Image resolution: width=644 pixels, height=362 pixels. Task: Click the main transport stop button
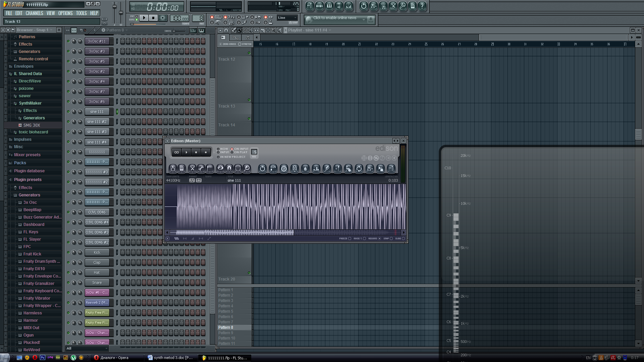[153, 18]
